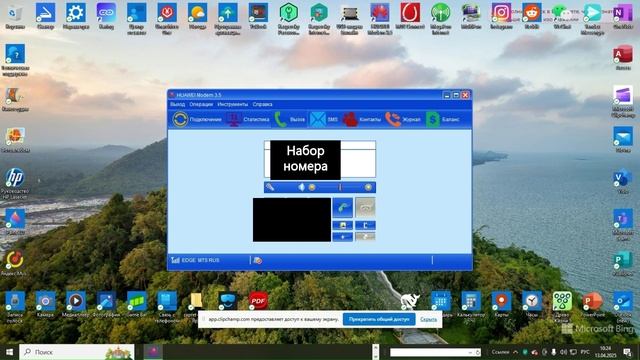Image resolution: width=640 pixels, height=360 pixels.
Task: Click the plus button in the dialer
Action: 343,237
